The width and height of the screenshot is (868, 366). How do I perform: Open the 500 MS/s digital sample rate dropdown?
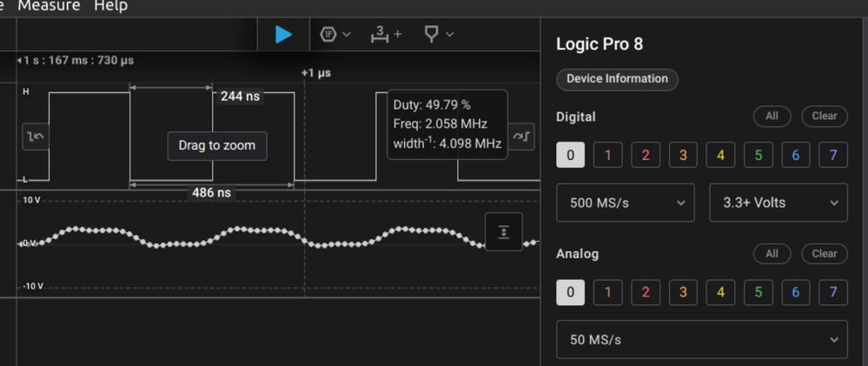pos(625,203)
